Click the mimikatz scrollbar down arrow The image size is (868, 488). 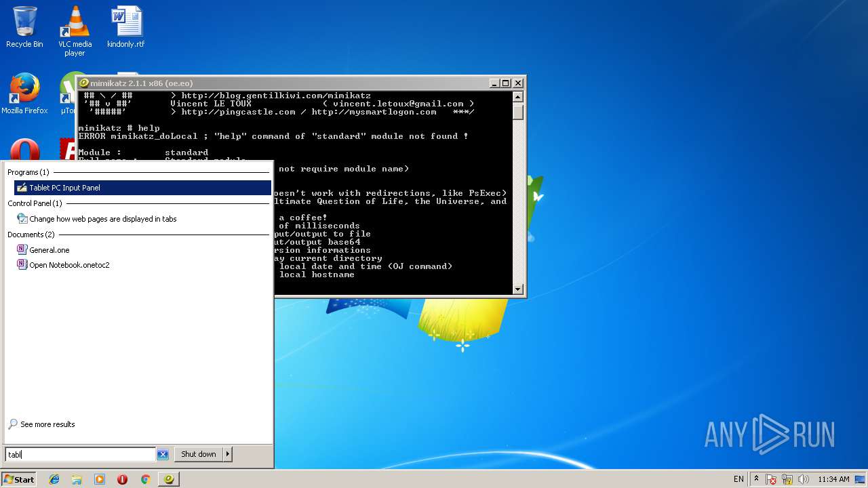tap(518, 289)
